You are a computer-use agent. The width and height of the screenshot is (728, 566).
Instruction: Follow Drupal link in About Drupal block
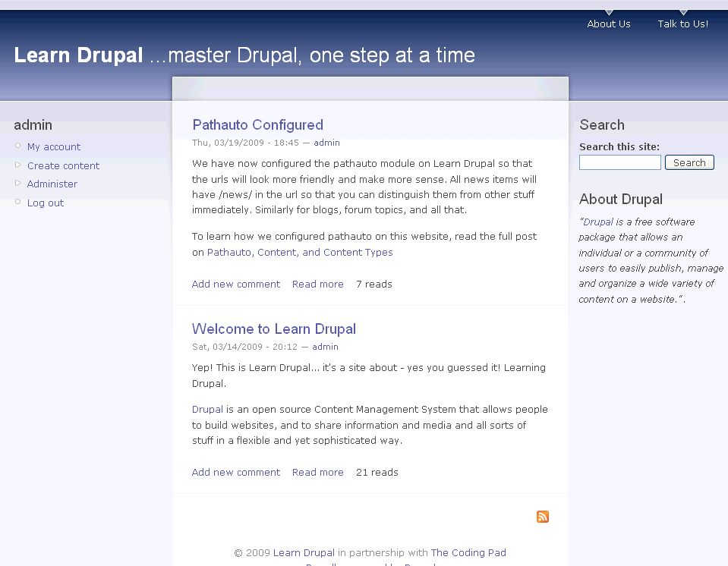598,222
